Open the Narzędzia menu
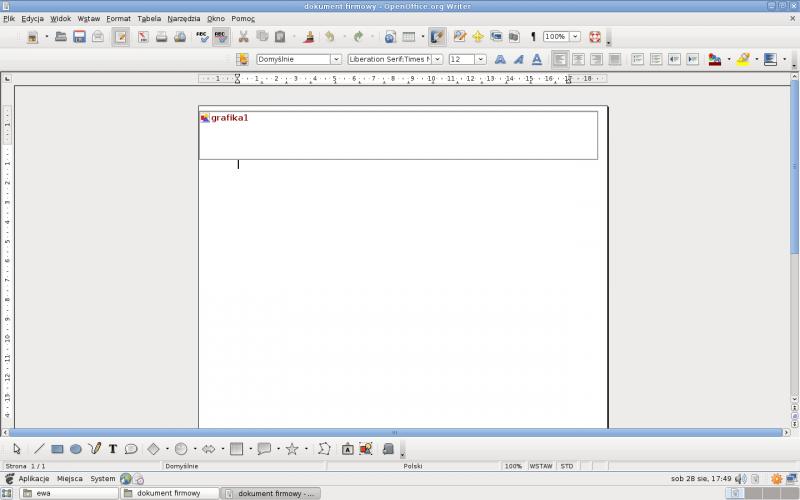 point(183,19)
